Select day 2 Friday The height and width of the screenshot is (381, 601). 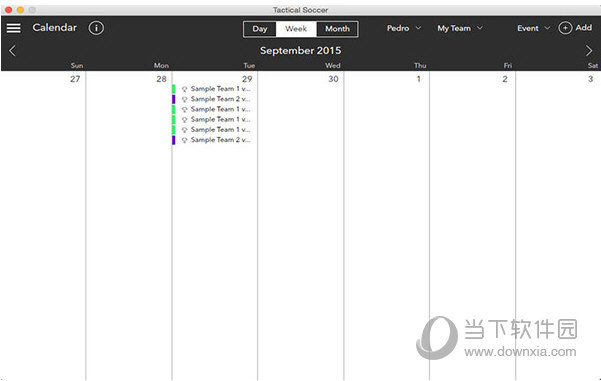click(x=505, y=79)
